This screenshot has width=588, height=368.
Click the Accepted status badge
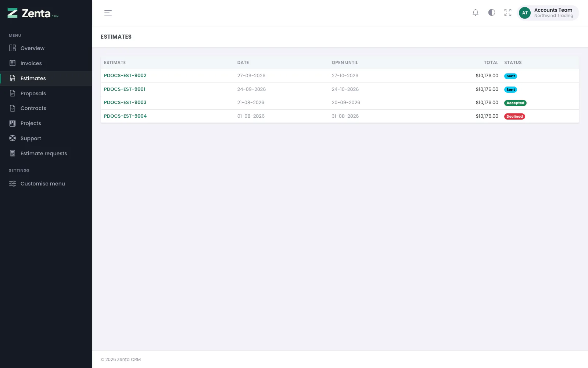tap(515, 103)
